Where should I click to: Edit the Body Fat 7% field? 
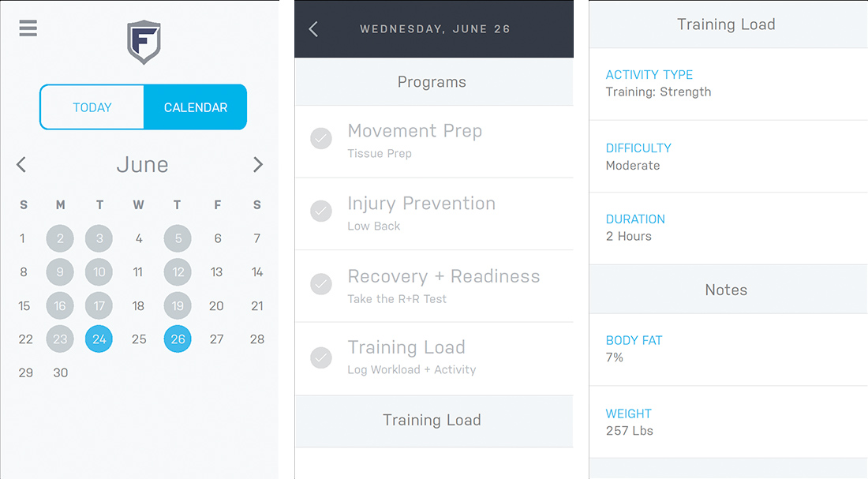click(x=726, y=349)
